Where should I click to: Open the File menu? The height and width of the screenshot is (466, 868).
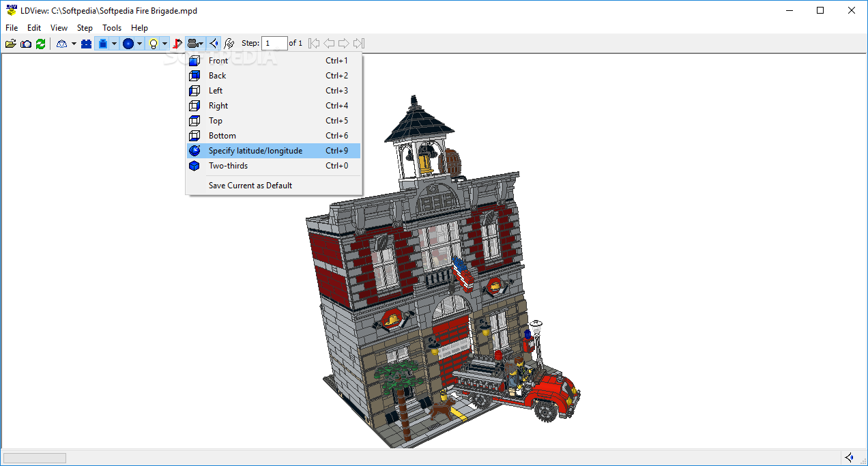click(12, 28)
